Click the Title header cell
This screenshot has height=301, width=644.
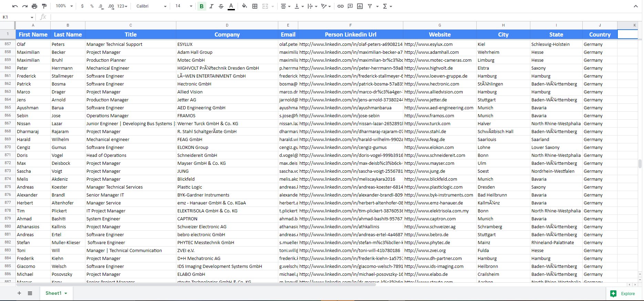(x=131, y=34)
